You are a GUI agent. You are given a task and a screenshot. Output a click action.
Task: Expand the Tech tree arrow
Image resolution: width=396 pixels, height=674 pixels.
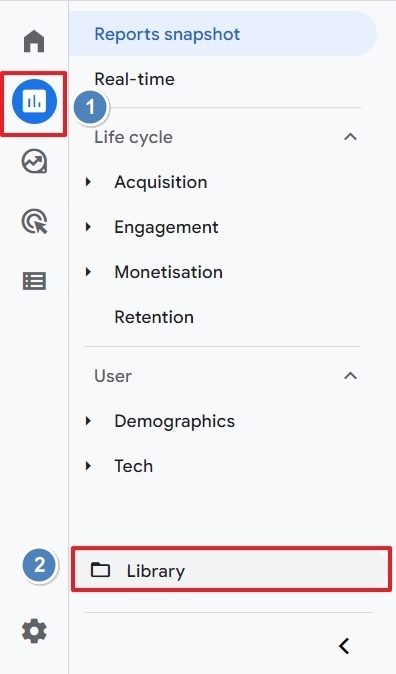click(x=89, y=466)
